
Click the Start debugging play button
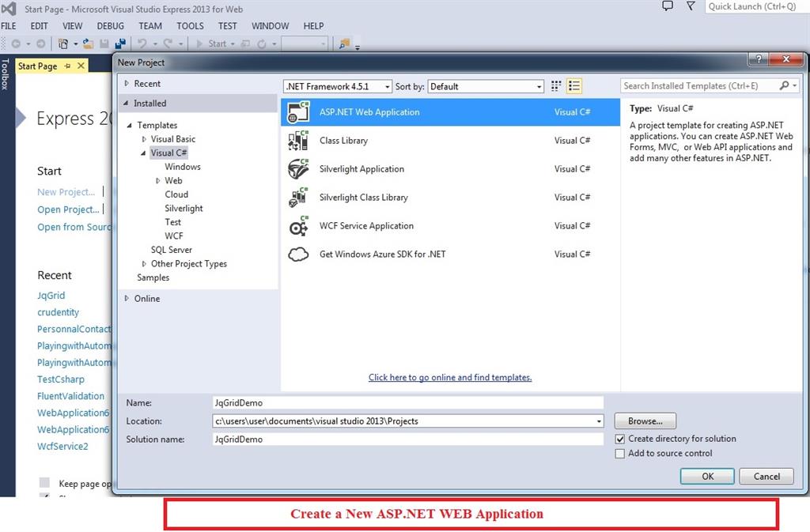(199, 43)
